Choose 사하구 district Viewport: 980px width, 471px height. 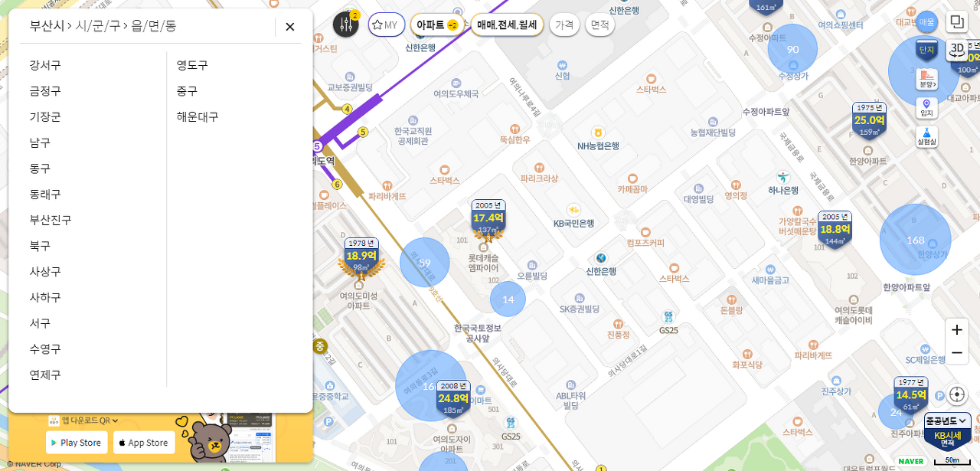point(45,297)
